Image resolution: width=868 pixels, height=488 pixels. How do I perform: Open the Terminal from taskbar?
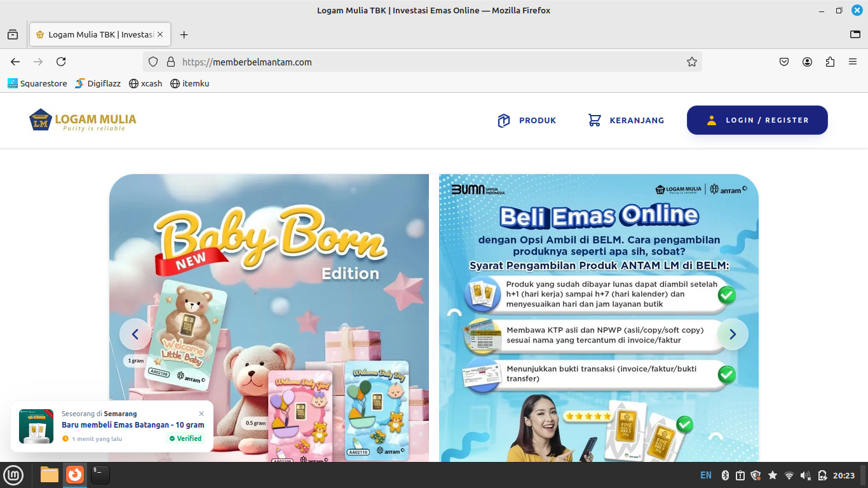(100, 475)
